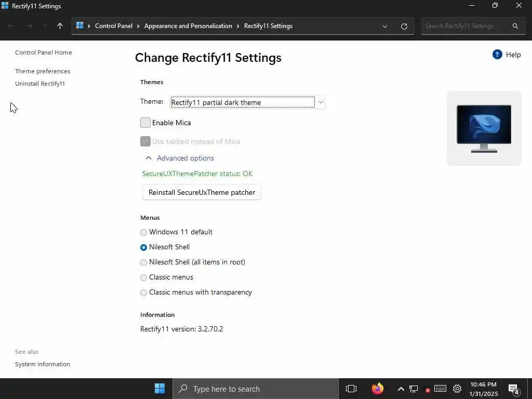
Task: Click the tray icon with red error badge
Action: (427, 389)
